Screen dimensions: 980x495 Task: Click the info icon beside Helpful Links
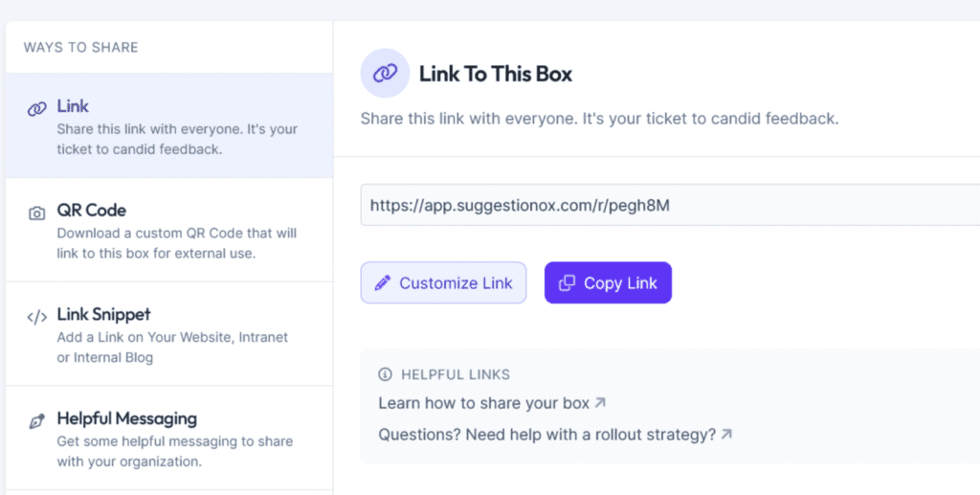pos(386,374)
